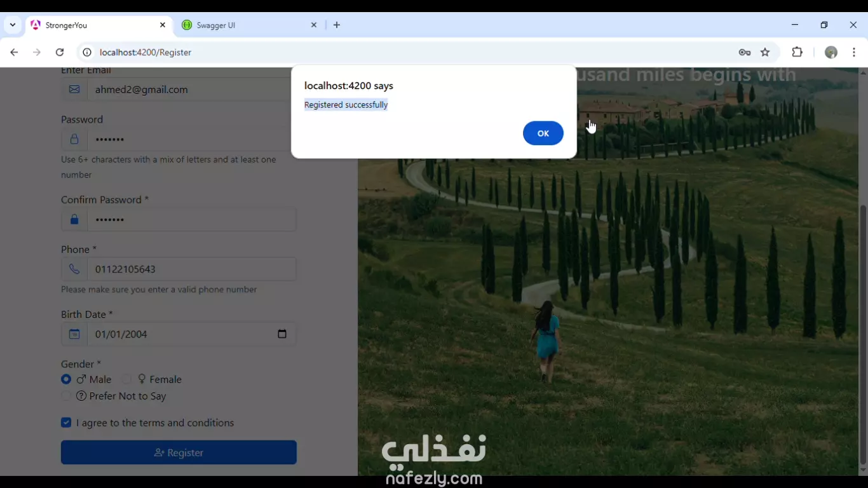Click the localhost:4200 says dialog title
This screenshot has width=868, height=488.
click(349, 86)
